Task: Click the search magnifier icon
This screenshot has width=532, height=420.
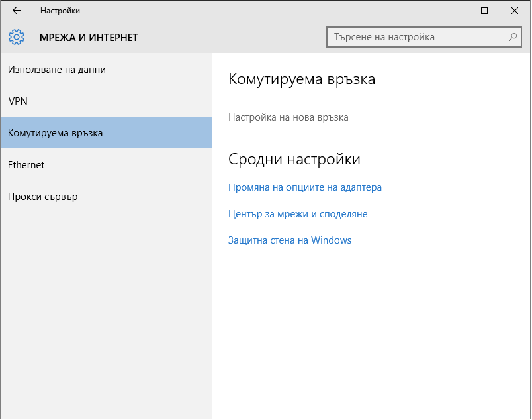Action: (x=513, y=37)
